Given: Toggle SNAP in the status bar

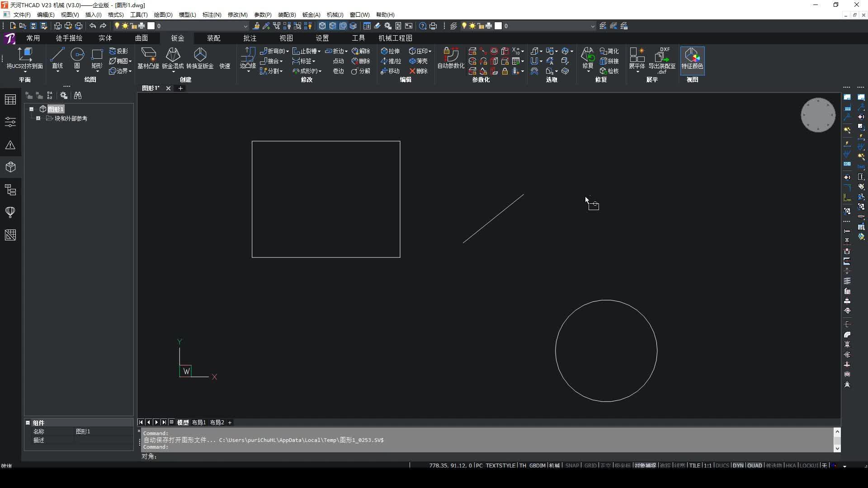Looking at the screenshot, I should 572,465.
